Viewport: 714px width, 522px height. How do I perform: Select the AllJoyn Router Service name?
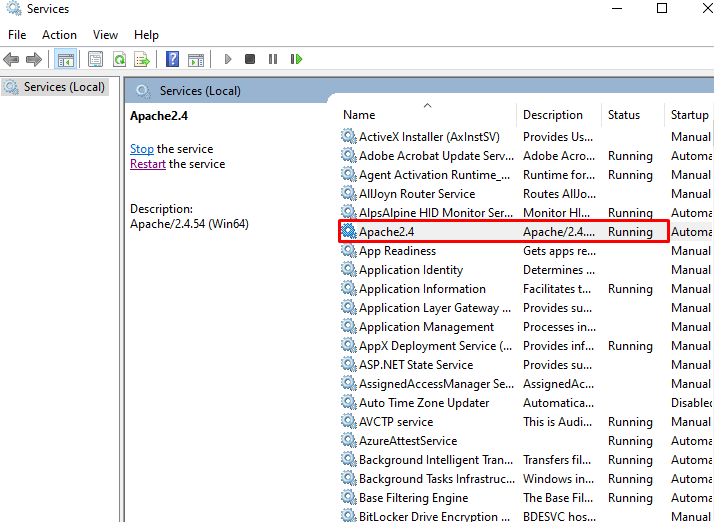click(x=417, y=194)
